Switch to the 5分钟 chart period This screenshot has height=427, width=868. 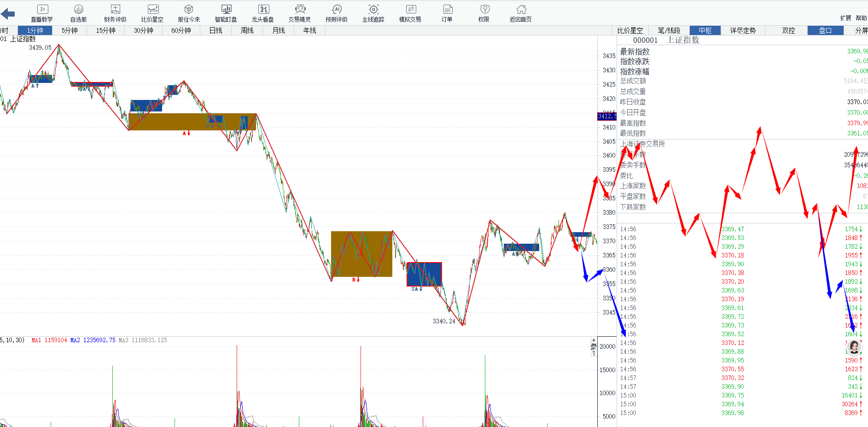coord(70,30)
